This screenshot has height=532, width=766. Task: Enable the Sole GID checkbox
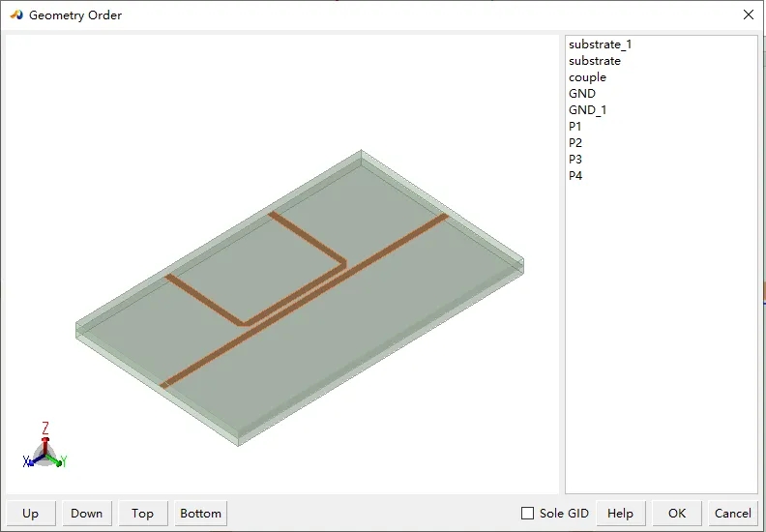click(x=528, y=513)
